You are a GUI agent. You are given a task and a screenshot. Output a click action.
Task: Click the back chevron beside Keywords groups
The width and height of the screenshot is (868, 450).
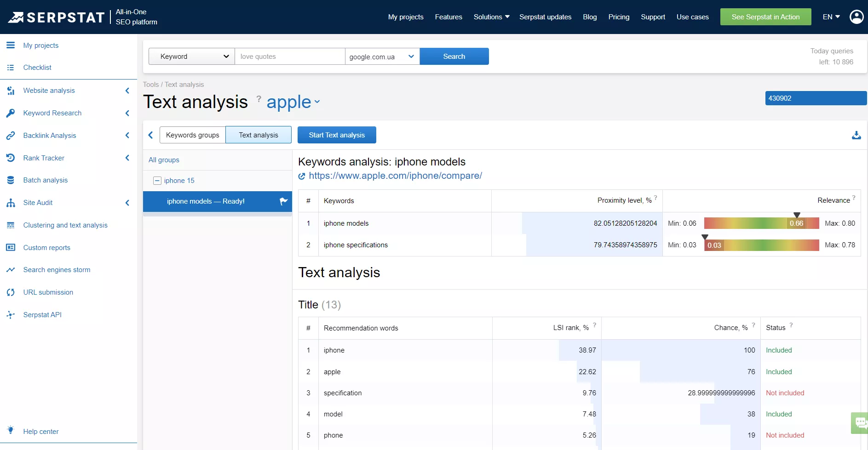pyautogui.click(x=150, y=135)
